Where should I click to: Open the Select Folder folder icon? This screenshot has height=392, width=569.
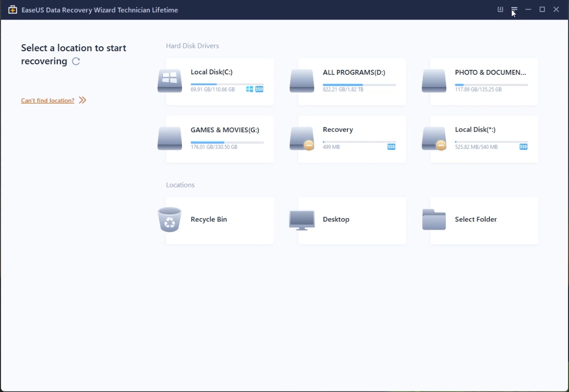[x=434, y=219]
